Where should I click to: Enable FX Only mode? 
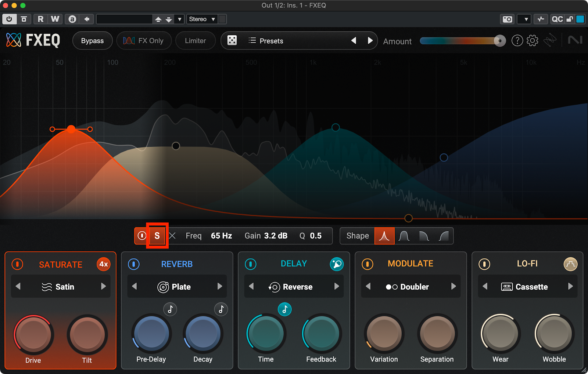coord(144,41)
